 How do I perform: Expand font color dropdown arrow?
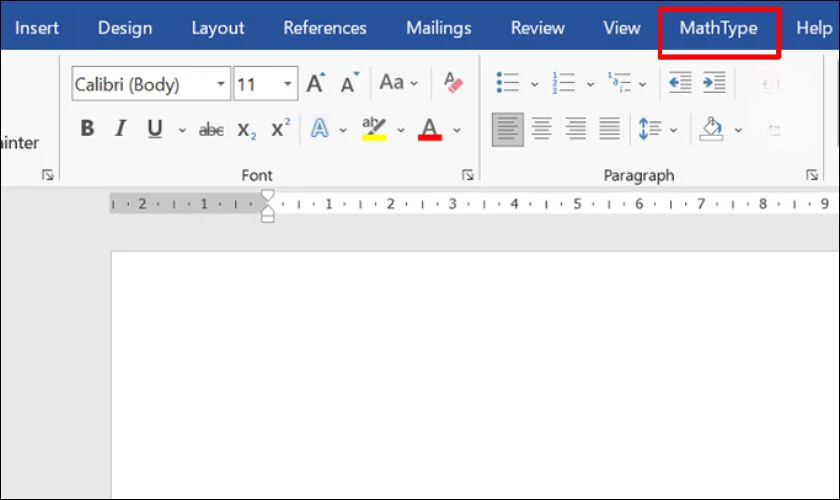[x=456, y=130]
